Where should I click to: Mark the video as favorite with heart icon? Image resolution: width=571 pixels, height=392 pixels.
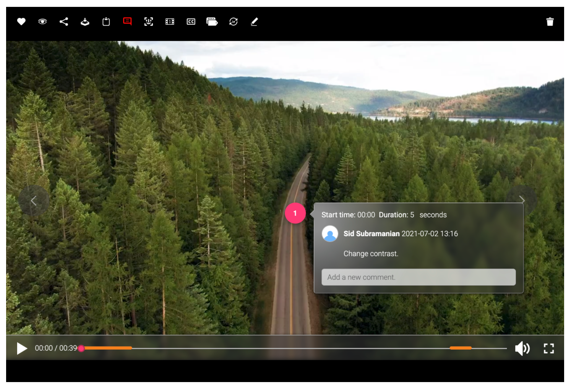(21, 22)
